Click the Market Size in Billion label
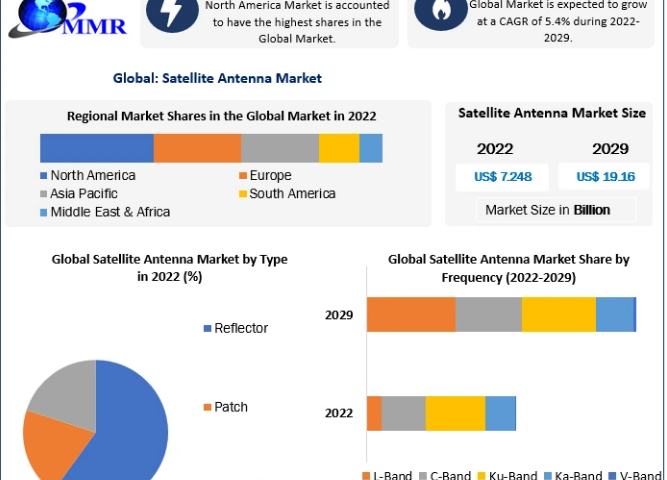The width and height of the screenshot is (667, 480). coord(548,210)
